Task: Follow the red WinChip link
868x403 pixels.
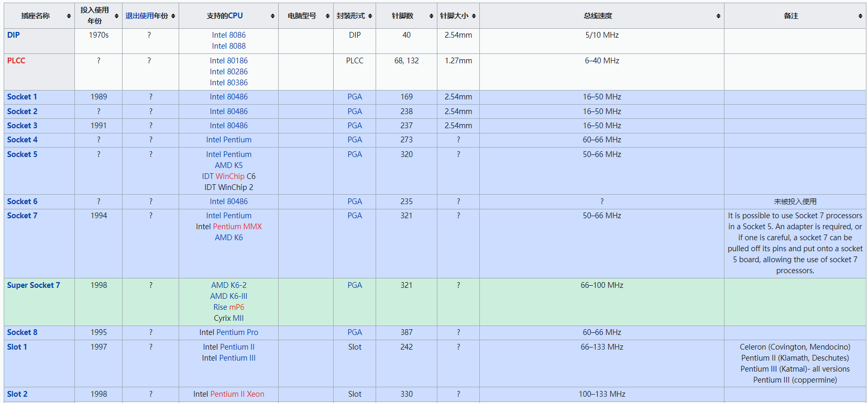Action: tap(230, 176)
